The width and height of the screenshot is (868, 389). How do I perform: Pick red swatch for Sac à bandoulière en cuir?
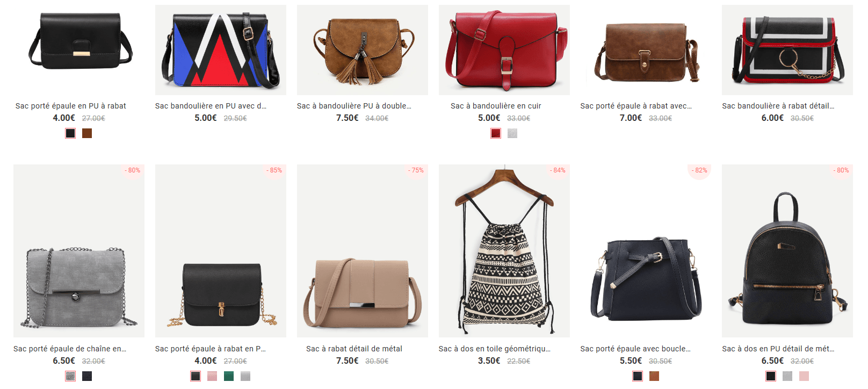496,133
